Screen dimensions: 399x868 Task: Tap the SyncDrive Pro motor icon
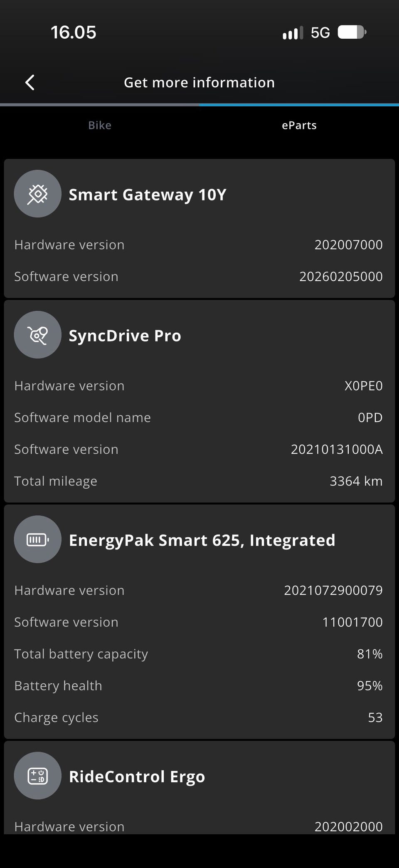click(38, 335)
